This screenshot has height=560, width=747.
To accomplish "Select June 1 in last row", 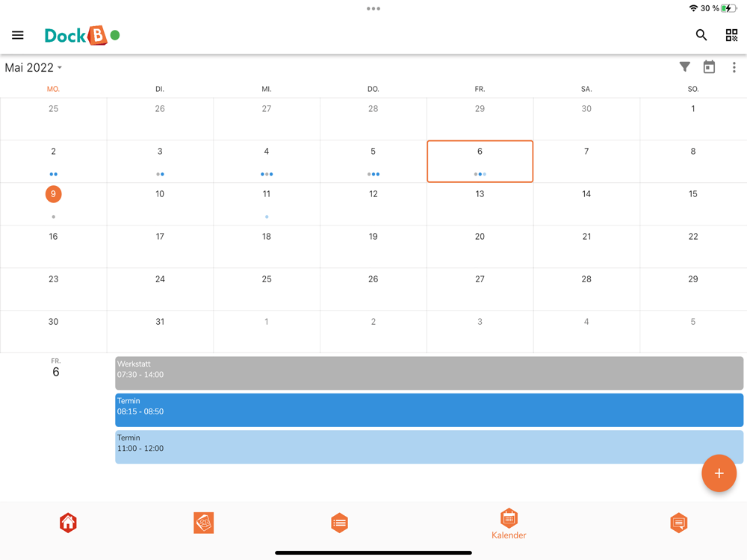I will click(267, 332).
